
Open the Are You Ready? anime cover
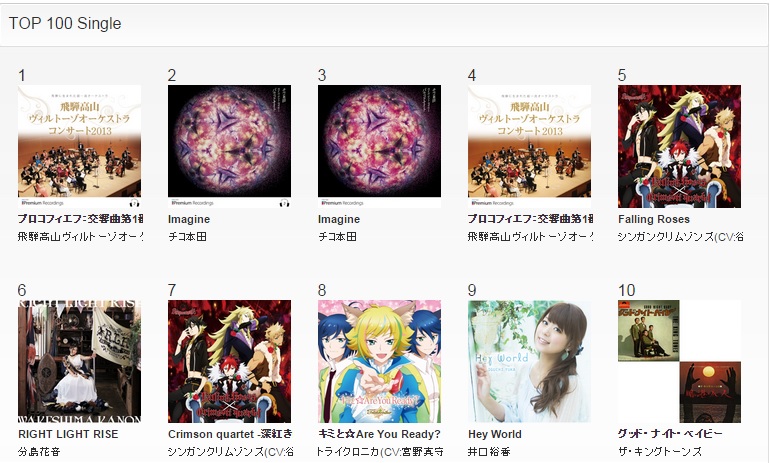point(380,361)
